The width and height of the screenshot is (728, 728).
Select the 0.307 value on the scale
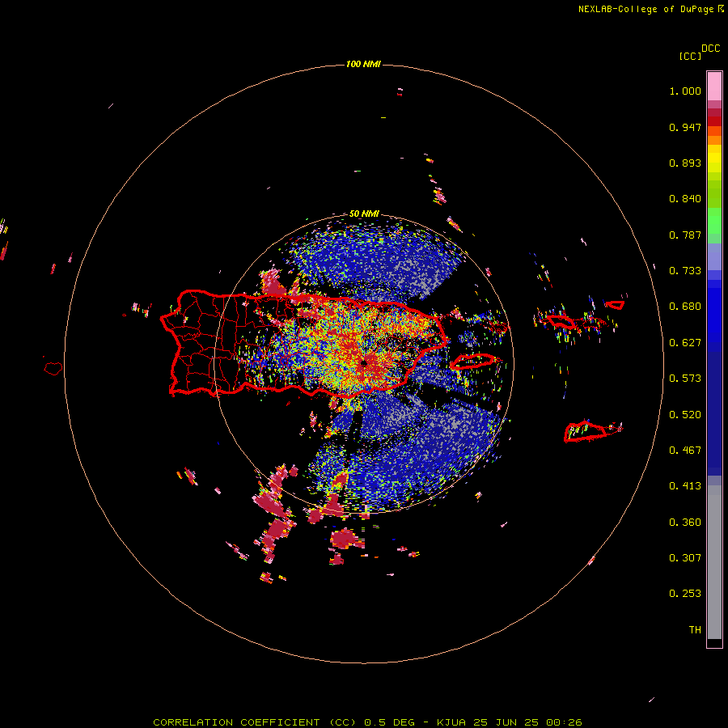[685, 558]
